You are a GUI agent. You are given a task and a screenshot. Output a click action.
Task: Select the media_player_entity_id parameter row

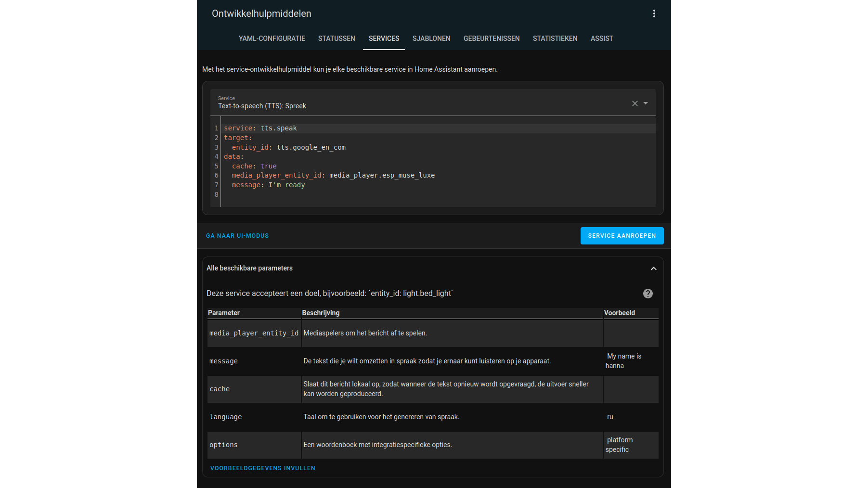click(254, 333)
